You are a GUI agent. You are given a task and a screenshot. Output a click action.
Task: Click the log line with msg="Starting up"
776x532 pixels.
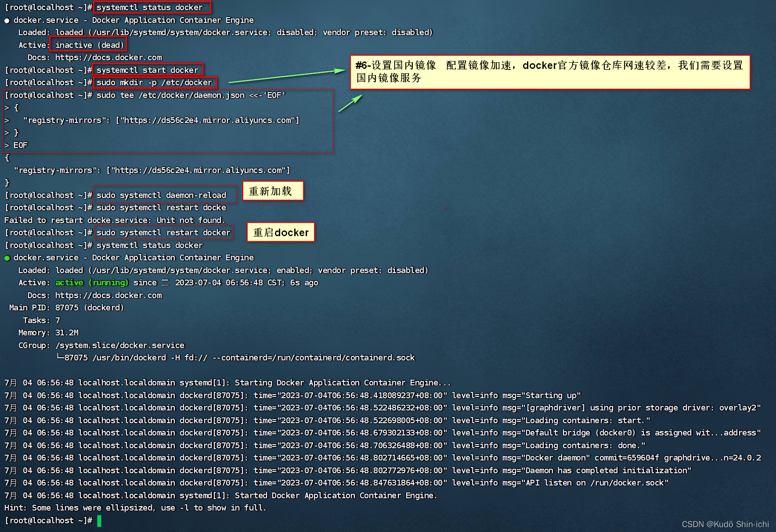point(292,395)
